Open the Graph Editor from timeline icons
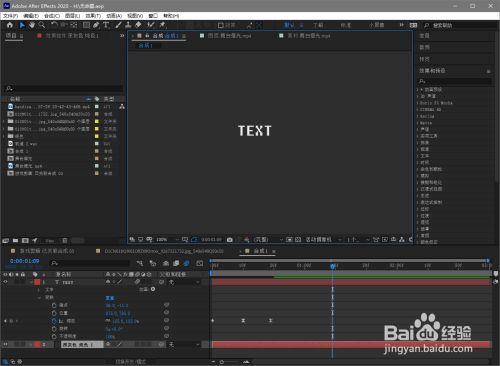The image size is (500, 366). 200,263
